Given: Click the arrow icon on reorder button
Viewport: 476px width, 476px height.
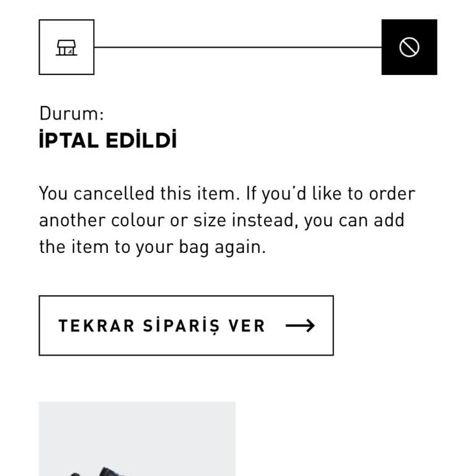Looking at the screenshot, I should coord(301,325).
